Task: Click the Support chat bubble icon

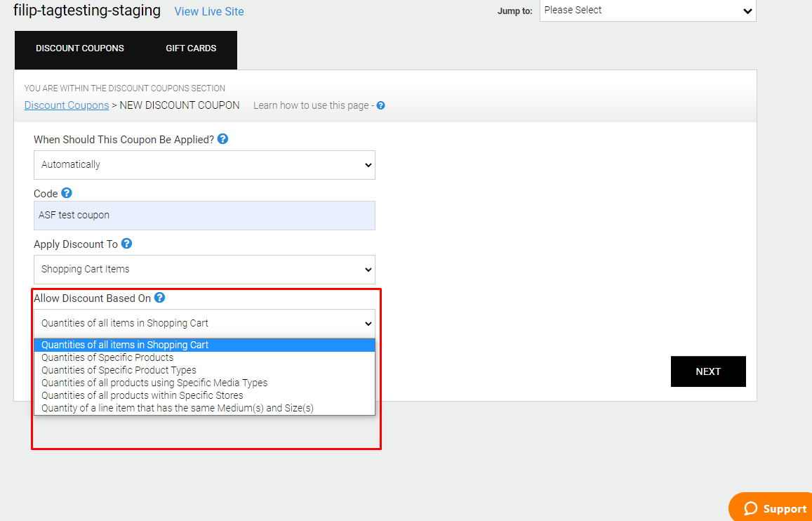Action: pos(751,508)
